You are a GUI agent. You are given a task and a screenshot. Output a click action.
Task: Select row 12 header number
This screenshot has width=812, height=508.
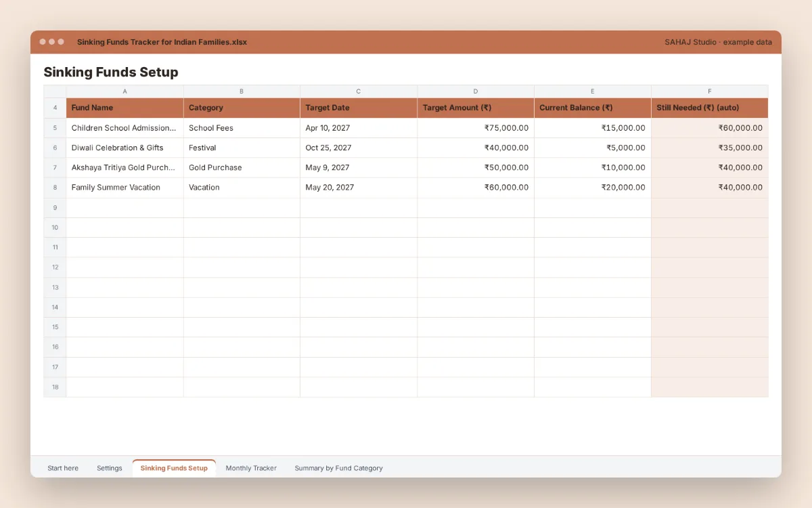pyautogui.click(x=55, y=268)
